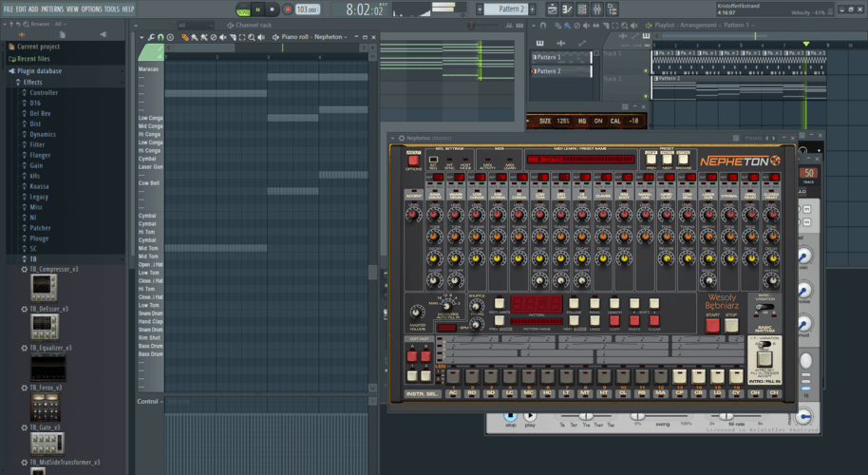The image size is (868, 475).
Task: Open the TOOLS menu
Action: click(112, 9)
